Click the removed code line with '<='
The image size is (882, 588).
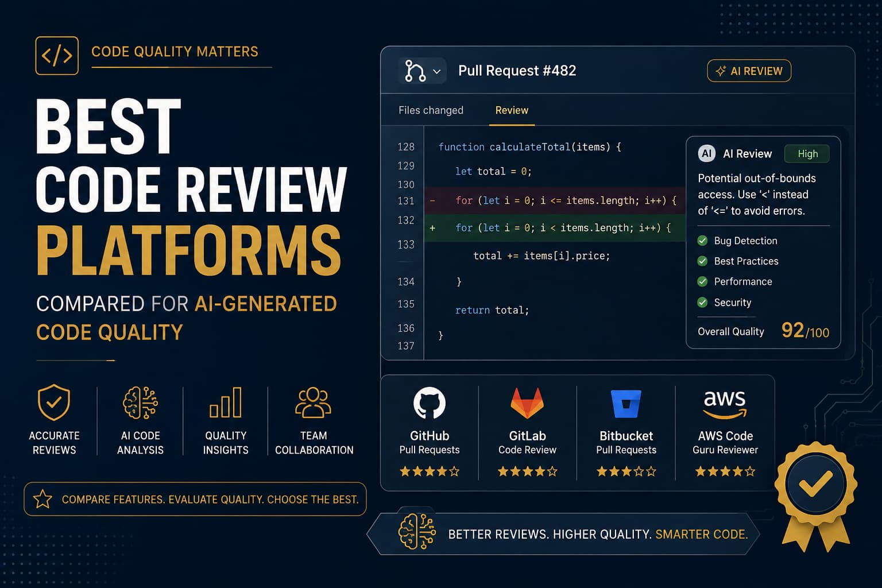pos(566,200)
